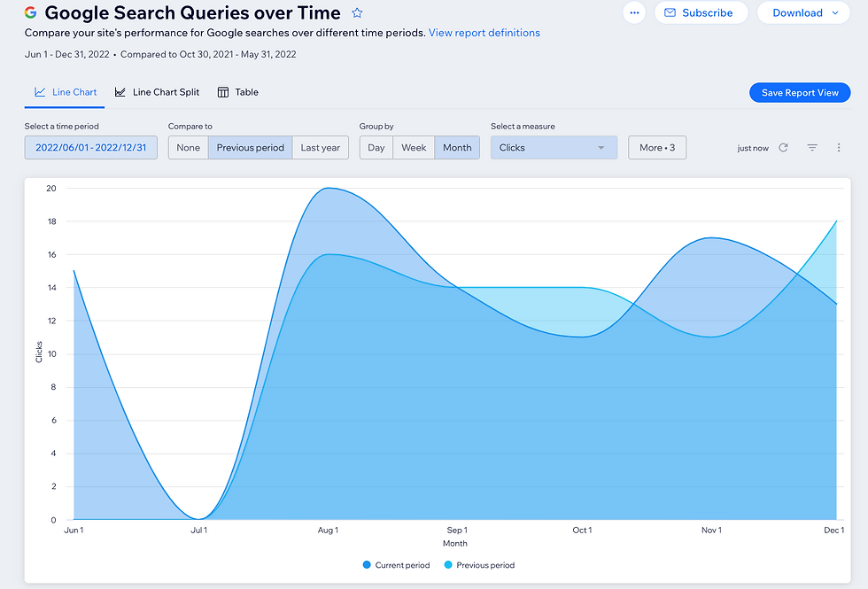Click the 'Google Search Queries over Time' heading
Viewport: 868px width, 589px height.
(x=193, y=12)
